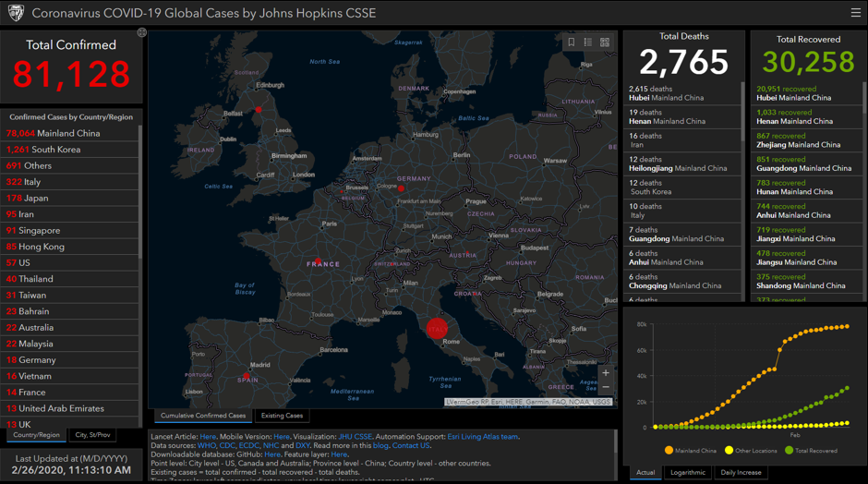Open the map bookmarks icon
Screen dimensions: 868x484
572,42
